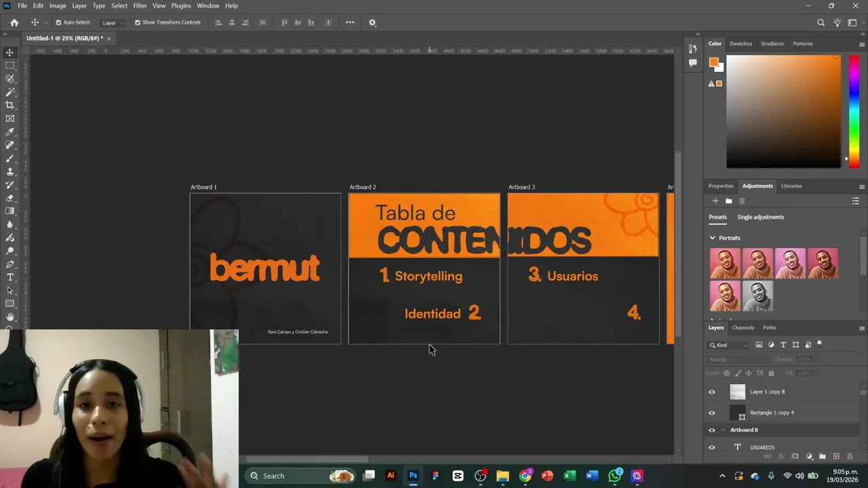Click the add layer style fx icon

781,456
